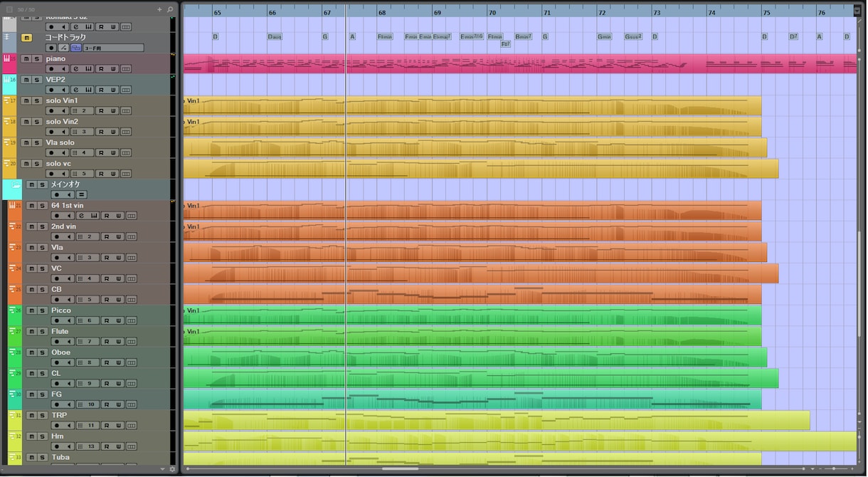Record-enable the TRP track

pos(57,425)
